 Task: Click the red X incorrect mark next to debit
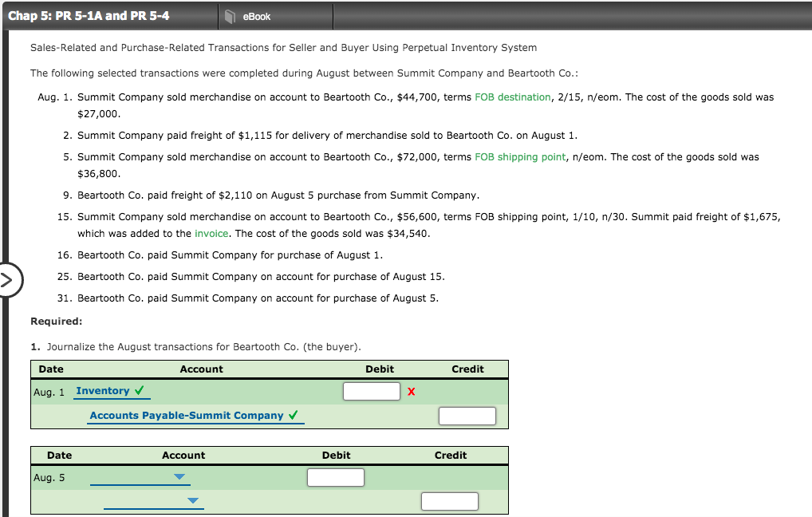coord(411,392)
